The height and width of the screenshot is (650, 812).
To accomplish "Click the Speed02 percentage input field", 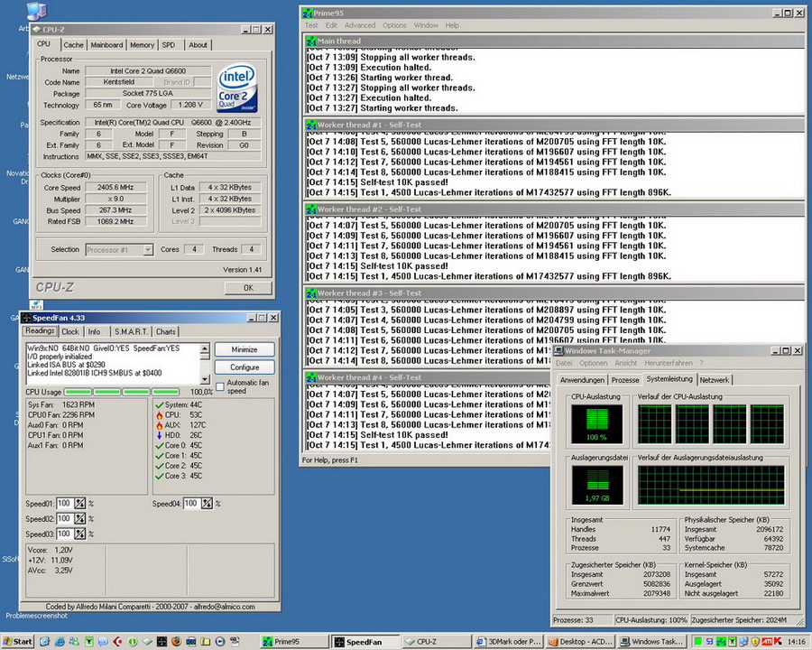I will 65,519.
